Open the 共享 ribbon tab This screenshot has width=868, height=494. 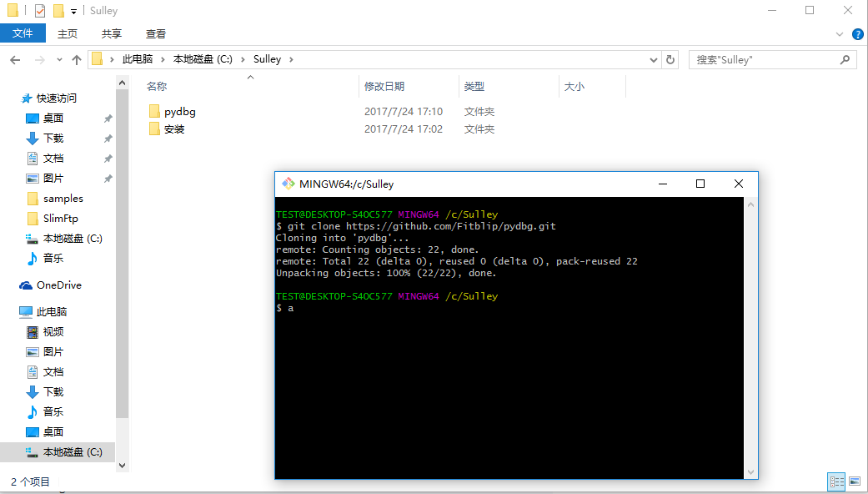[111, 33]
